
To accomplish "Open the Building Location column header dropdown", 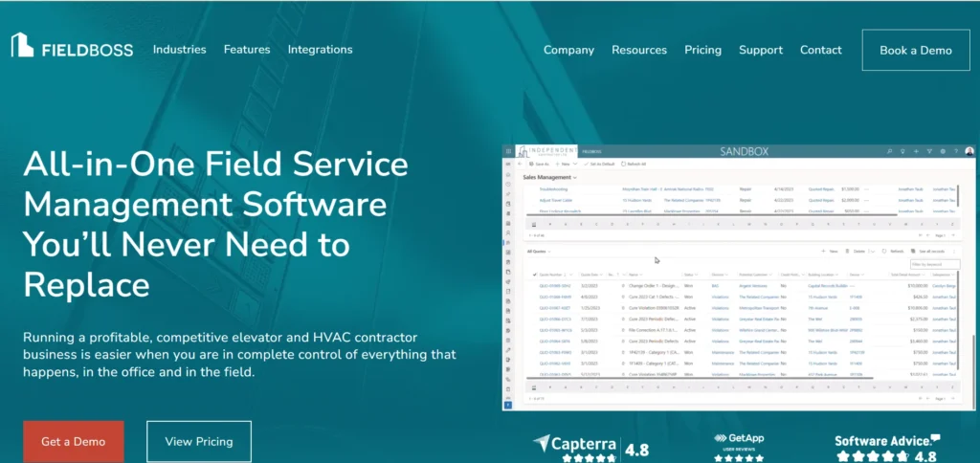I will tap(836, 275).
